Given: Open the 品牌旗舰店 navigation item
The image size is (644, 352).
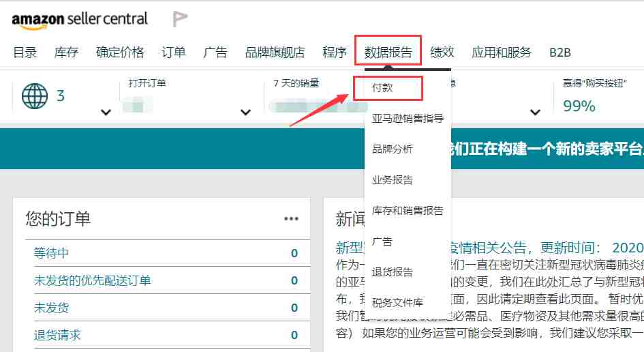Looking at the screenshot, I should pos(275,53).
